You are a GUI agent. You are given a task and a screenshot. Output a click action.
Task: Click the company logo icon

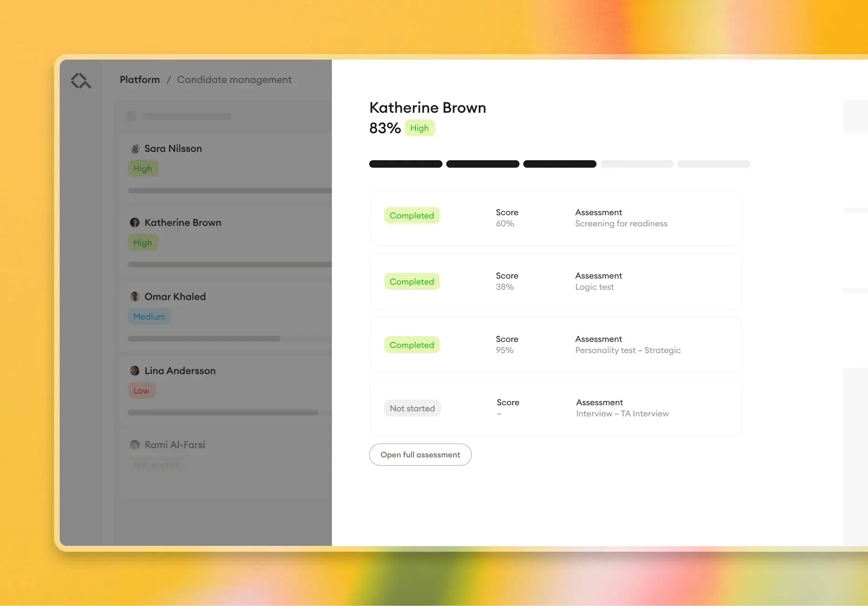(x=81, y=80)
